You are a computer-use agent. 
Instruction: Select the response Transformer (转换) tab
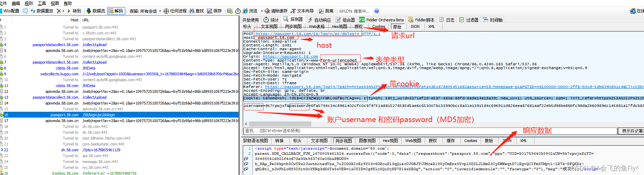click(280, 141)
